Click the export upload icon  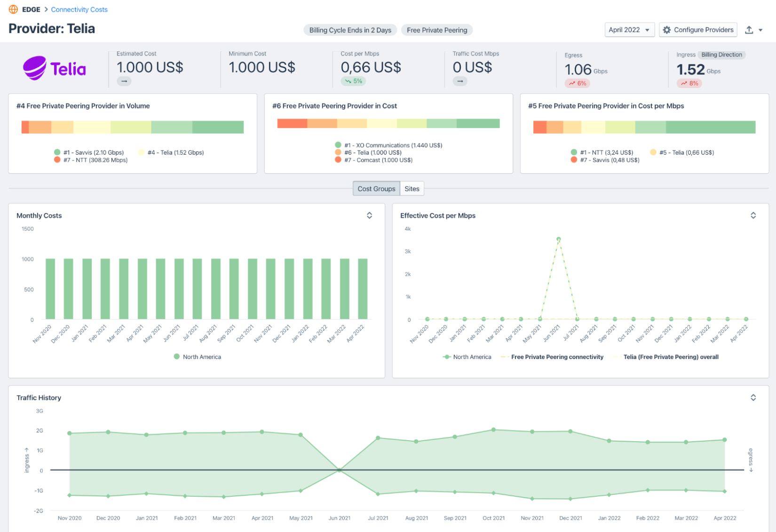749,30
